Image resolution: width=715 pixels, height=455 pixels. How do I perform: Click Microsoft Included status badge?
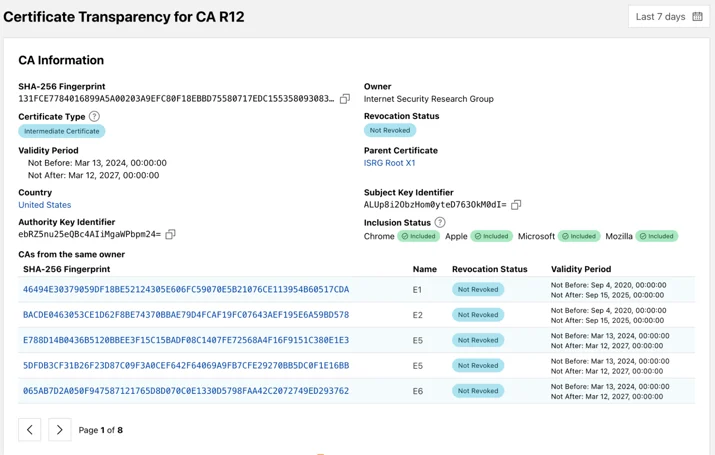579,236
